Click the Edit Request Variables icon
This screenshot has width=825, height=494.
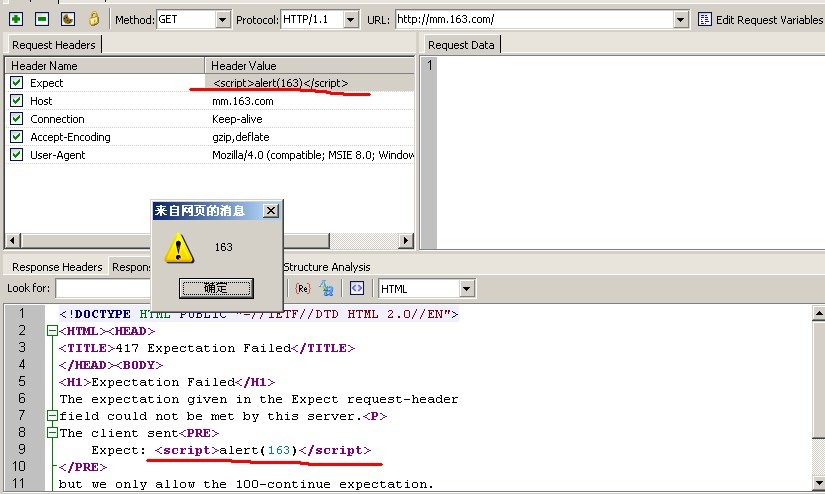tap(705, 19)
